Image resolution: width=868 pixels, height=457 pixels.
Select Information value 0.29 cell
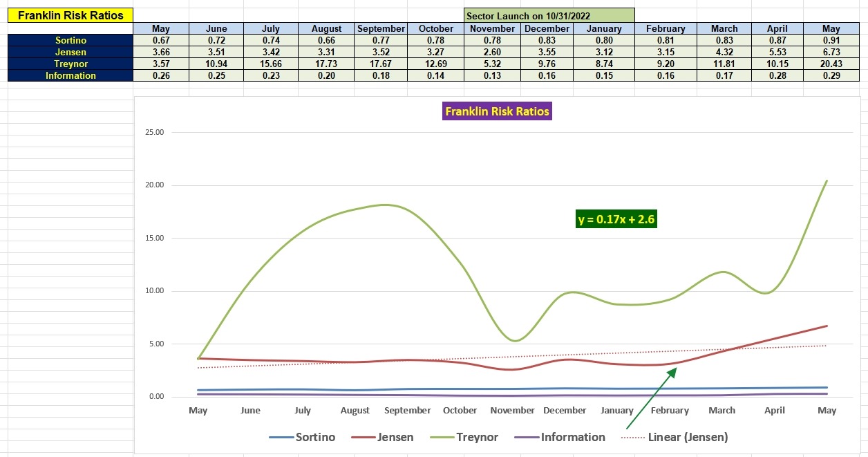831,75
